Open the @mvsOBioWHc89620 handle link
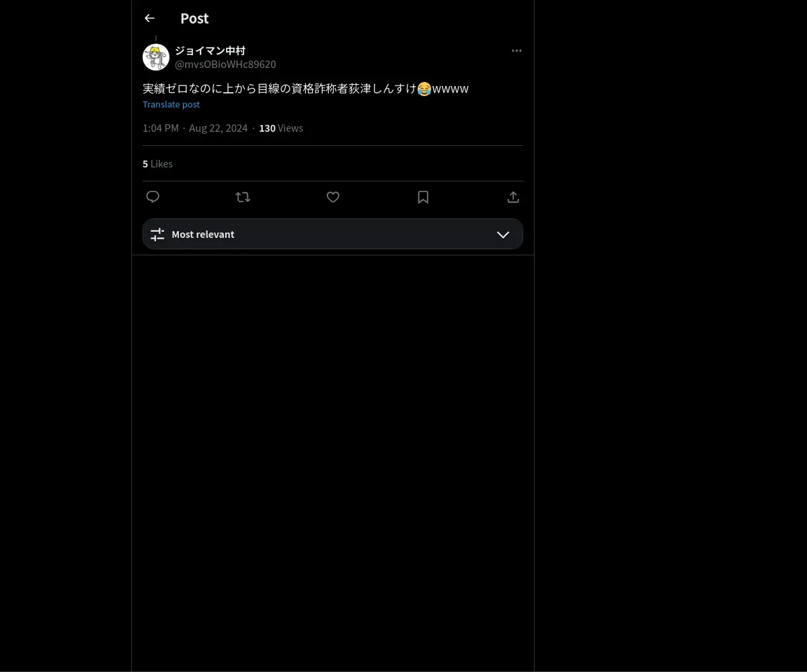The width and height of the screenshot is (807, 672). [x=225, y=64]
